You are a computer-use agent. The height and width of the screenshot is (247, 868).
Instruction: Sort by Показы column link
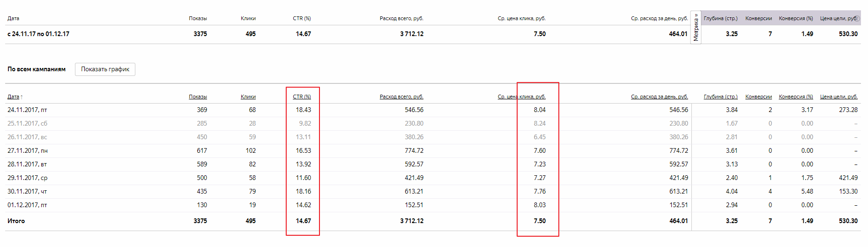198,97
